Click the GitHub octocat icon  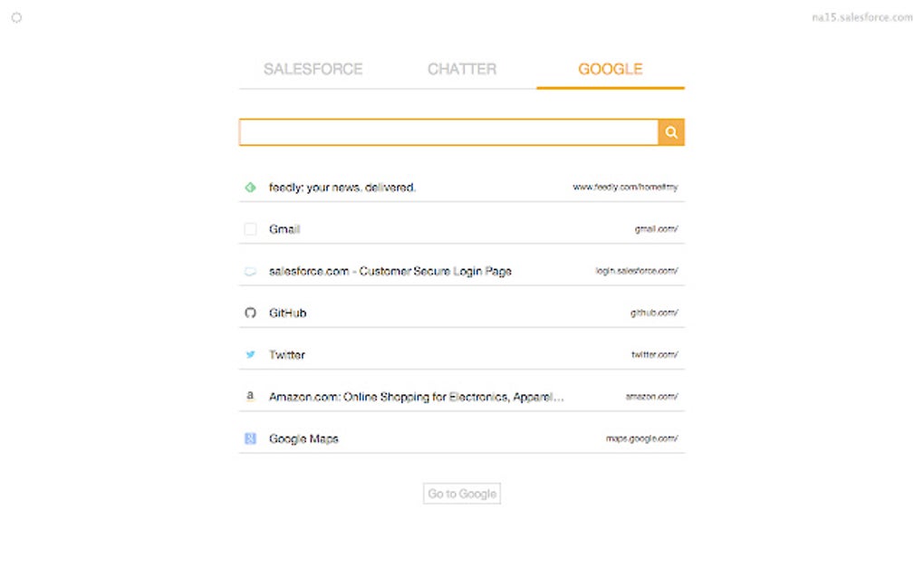coord(251,313)
